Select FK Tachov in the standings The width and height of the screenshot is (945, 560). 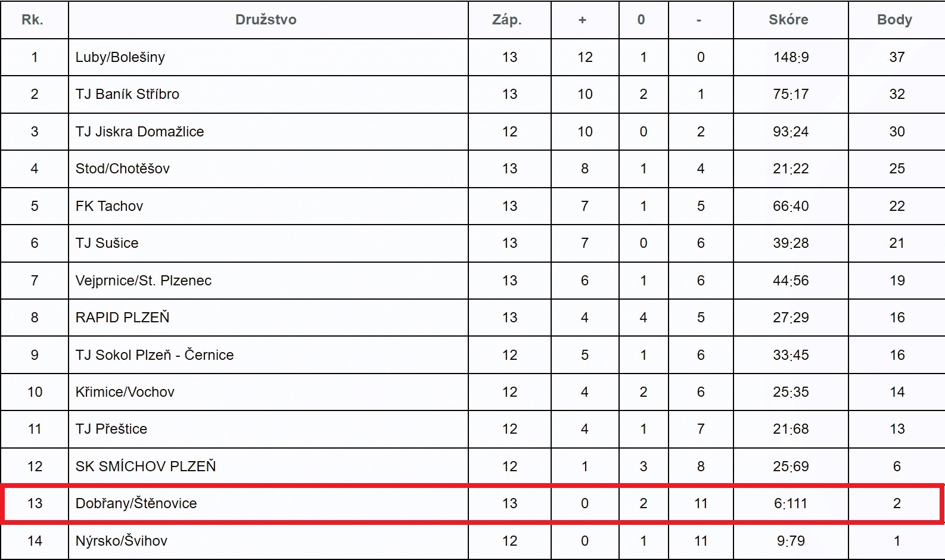[110, 206]
